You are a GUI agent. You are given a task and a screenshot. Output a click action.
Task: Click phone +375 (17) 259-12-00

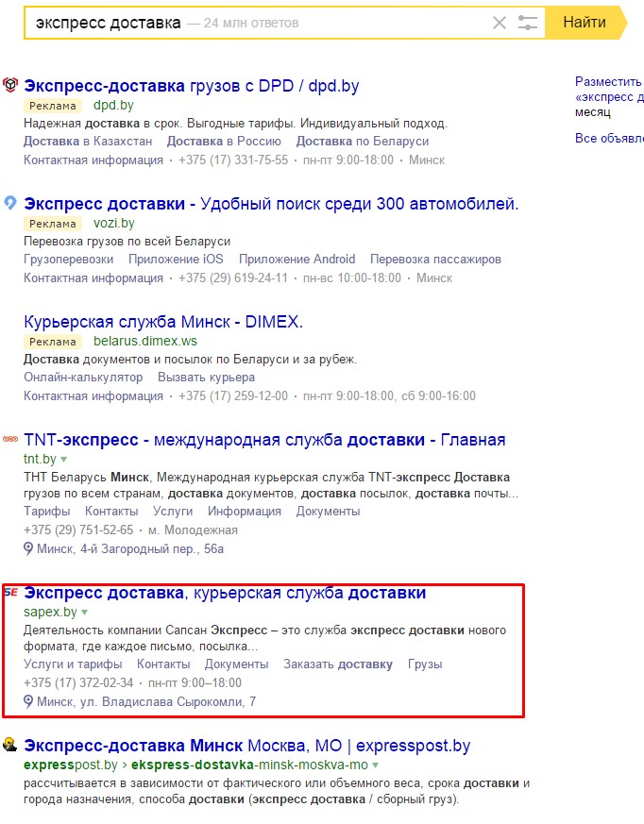233,396
